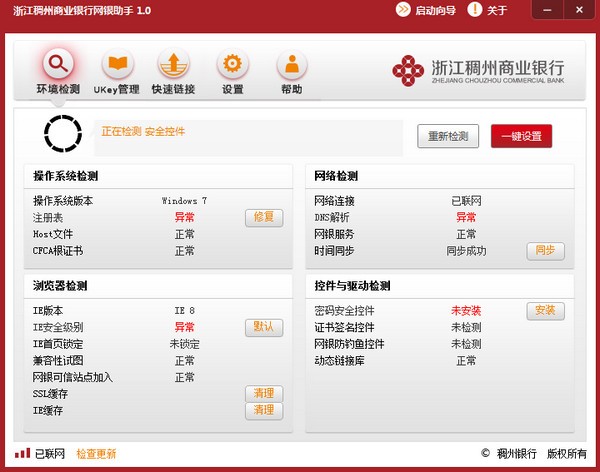
Task: Click 动态链接库 row label
Action: click(339, 361)
